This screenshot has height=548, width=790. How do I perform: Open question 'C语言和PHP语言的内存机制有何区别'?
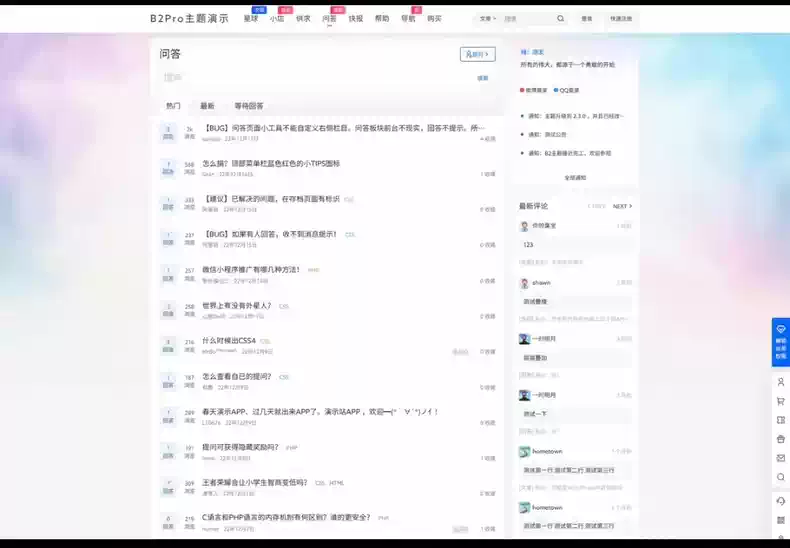(x=286, y=517)
